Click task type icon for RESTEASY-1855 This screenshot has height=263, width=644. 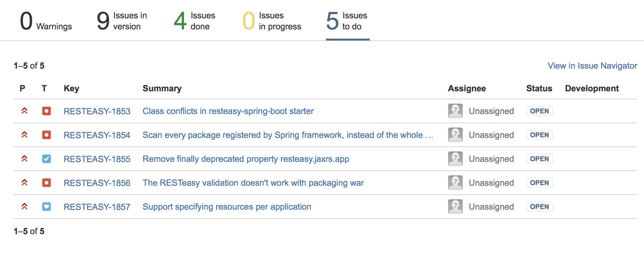point(47,159)
